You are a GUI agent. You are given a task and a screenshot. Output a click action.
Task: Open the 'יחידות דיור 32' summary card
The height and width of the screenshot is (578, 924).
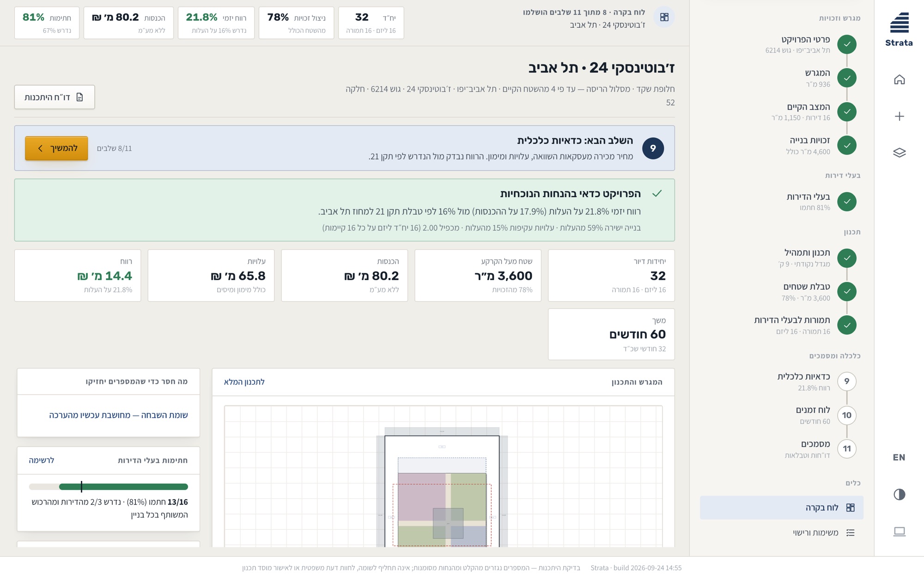coord(611,276)
